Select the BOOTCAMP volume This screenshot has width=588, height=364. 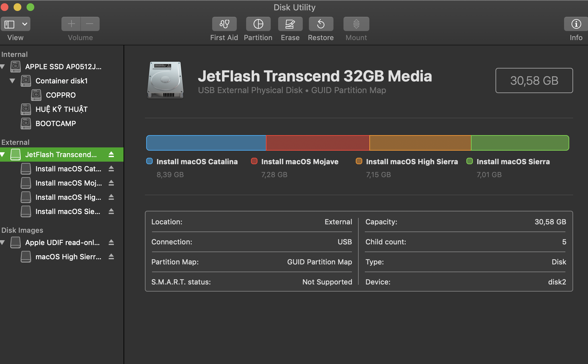62,123
